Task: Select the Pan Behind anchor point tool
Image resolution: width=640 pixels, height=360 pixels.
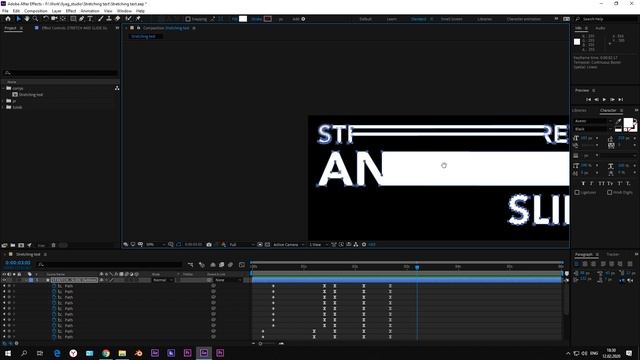Action: coord(63,19)
